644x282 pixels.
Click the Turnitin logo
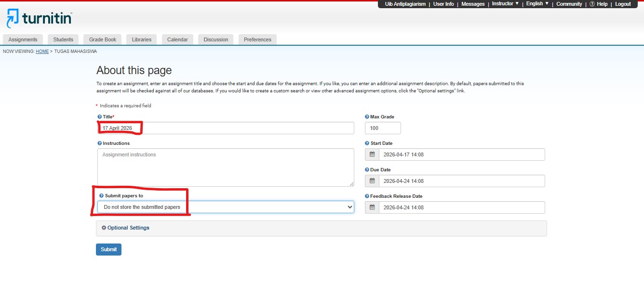coord(40,18)
